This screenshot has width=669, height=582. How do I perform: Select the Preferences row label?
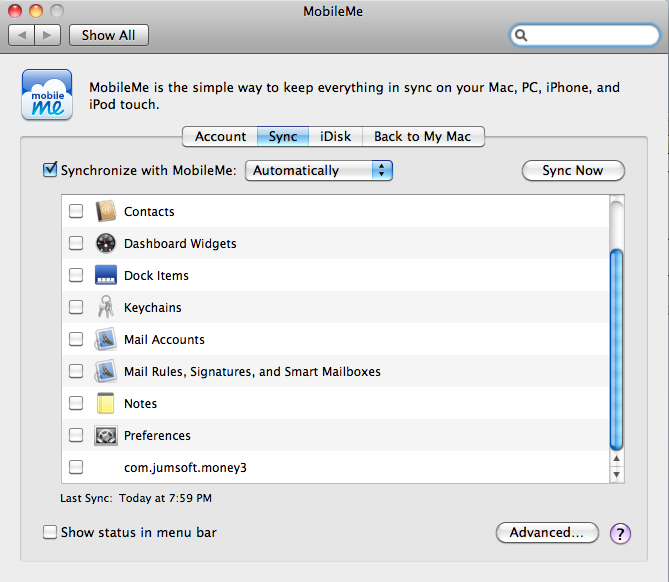coord(157,436)
